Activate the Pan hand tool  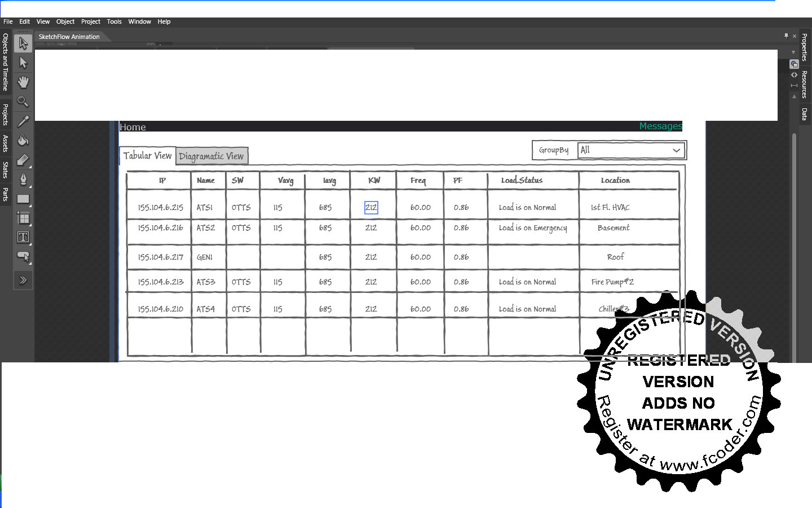23,82
